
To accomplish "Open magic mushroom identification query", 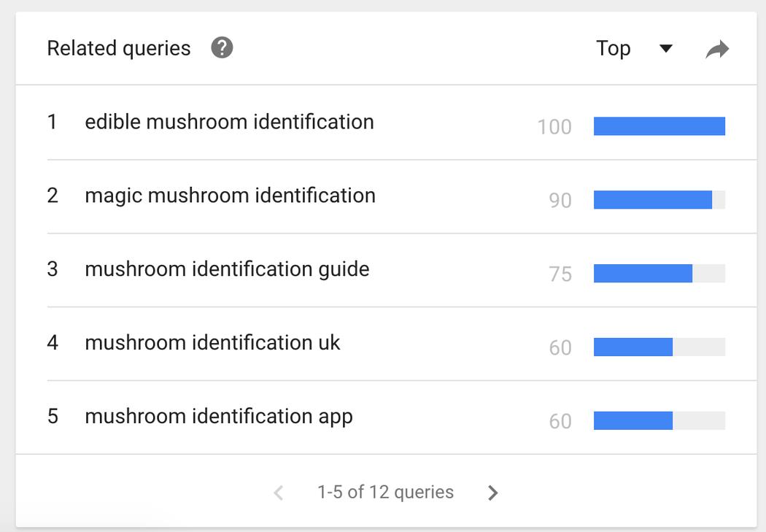I will [x=230, y=196].
